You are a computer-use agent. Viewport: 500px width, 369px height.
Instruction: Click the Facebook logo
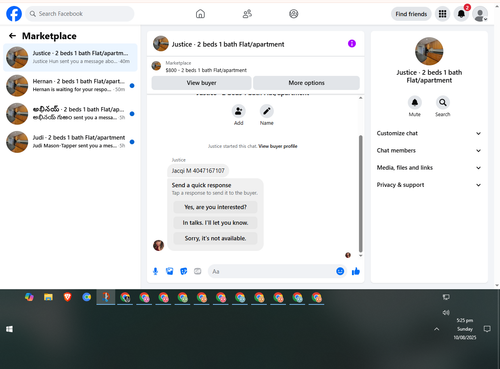(x=14, y=14)
